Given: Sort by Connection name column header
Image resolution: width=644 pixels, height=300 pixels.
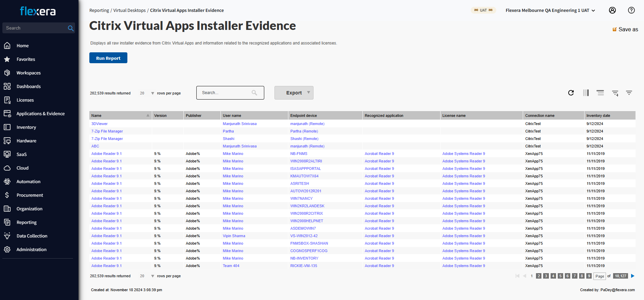Looking at the screenshot, I should [554, 116].
